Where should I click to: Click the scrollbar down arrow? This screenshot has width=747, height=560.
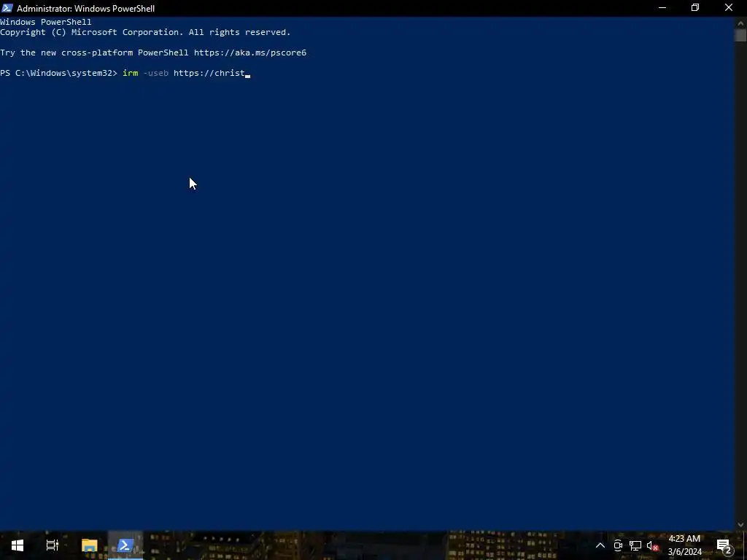pyautogui.click(x=740, y=525)
